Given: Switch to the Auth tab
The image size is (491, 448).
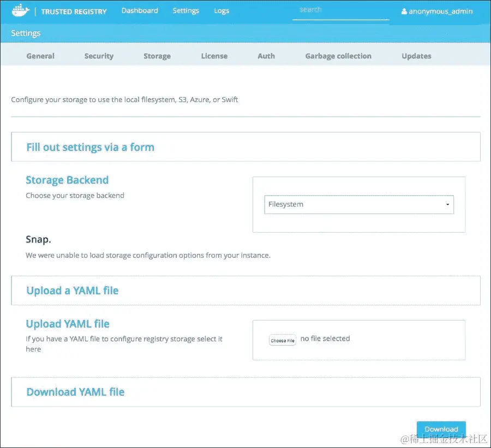Looking at the screenshot, I should (266, 56).
